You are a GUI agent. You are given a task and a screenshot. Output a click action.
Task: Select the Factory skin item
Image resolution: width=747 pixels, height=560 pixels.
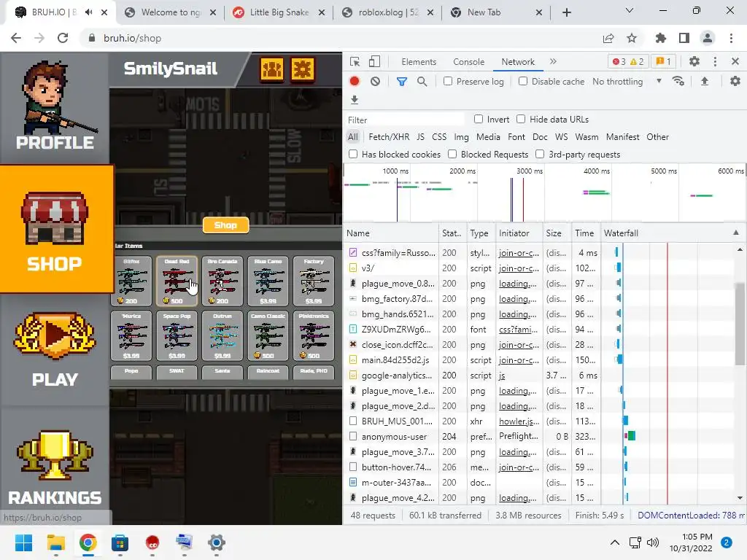click(x=314, y=281)
